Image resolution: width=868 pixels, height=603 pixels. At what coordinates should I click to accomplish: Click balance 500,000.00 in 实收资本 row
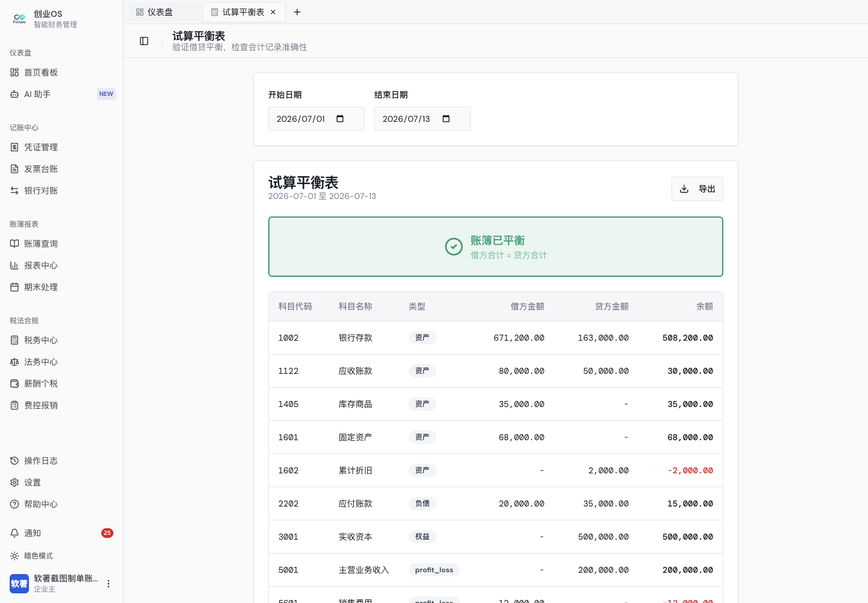click(x=688, y=537)
